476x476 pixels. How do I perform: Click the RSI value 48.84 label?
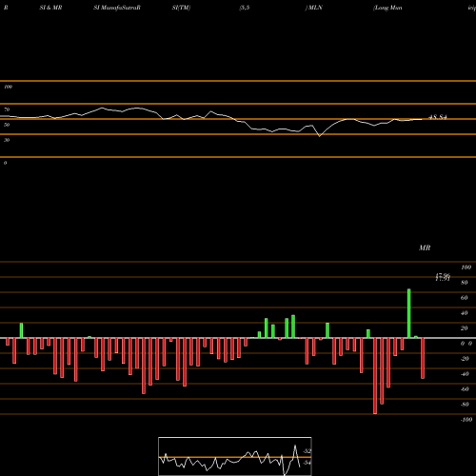coord(438,117)
